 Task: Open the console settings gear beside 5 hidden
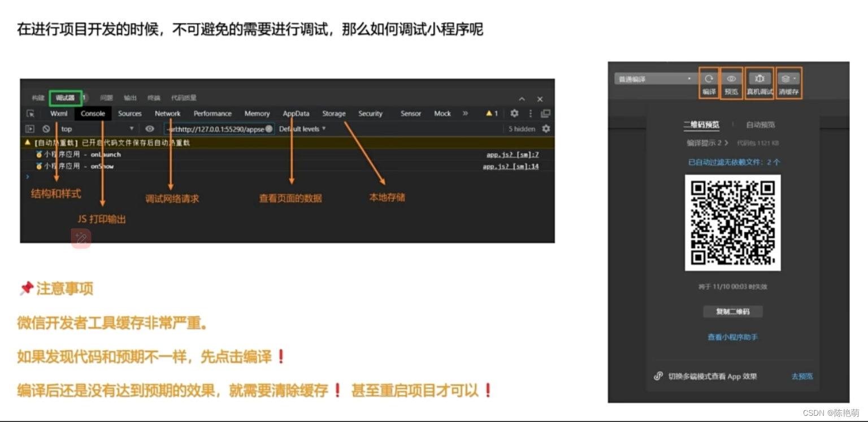[546, 129]
